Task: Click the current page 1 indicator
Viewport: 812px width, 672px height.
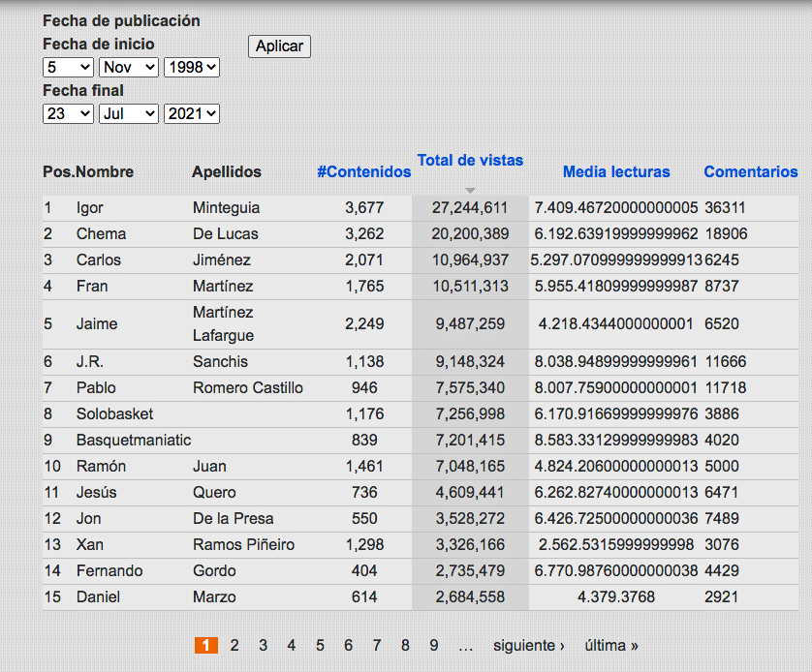Action: tap(206, 645)
